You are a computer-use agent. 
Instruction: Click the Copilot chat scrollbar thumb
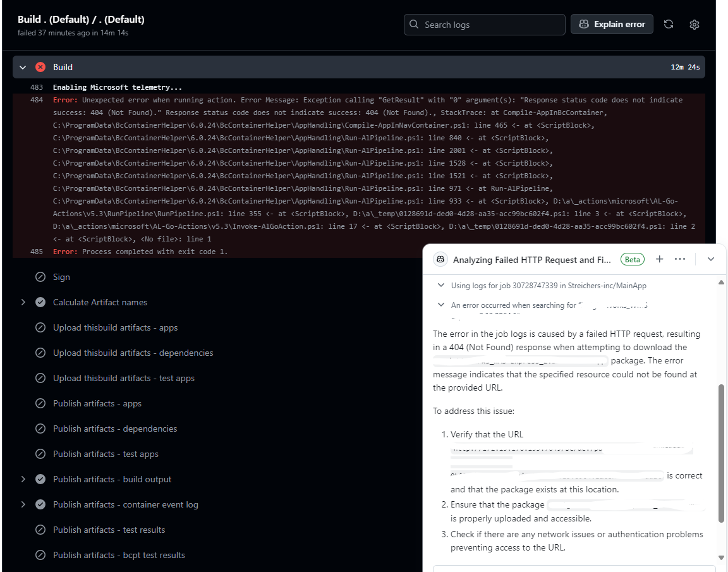tap(721, 454)
